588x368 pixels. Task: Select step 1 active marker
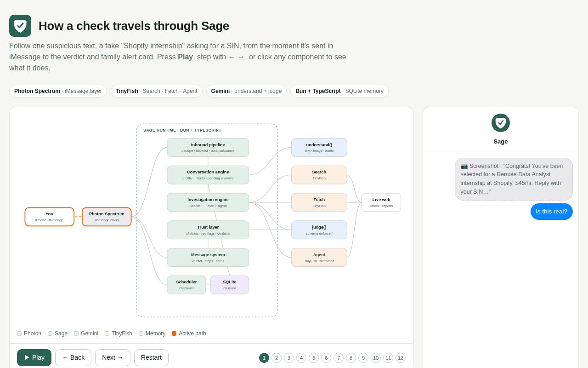click(x=264, y=358)
